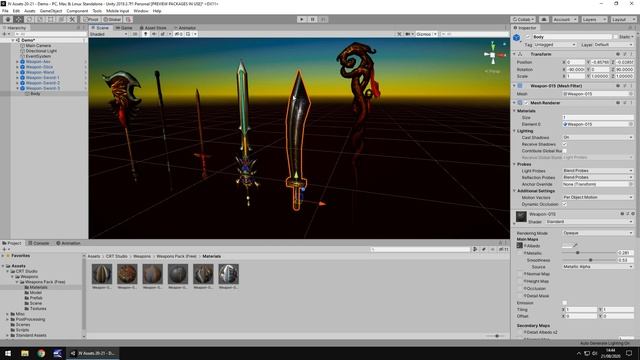640x360 pixels.
Task: Toggle Receive Shadows checkbox
Action: [x=564, y=144]
